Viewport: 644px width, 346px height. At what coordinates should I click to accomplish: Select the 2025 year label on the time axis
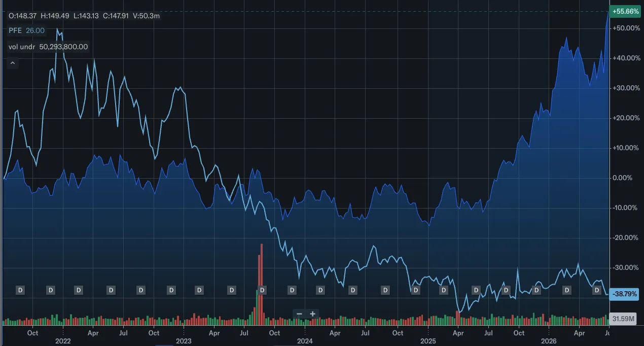pos(427,341)
